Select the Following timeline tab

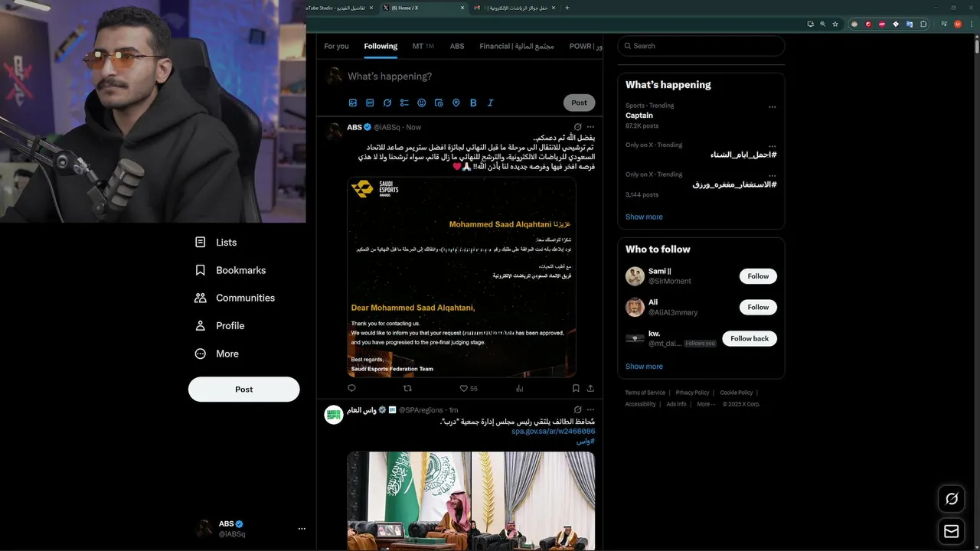(x=381, y=46)
